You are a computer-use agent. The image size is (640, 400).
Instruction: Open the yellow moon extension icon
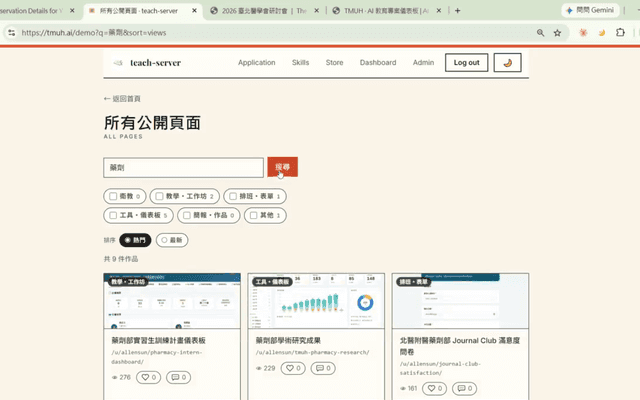pos(602,33)
